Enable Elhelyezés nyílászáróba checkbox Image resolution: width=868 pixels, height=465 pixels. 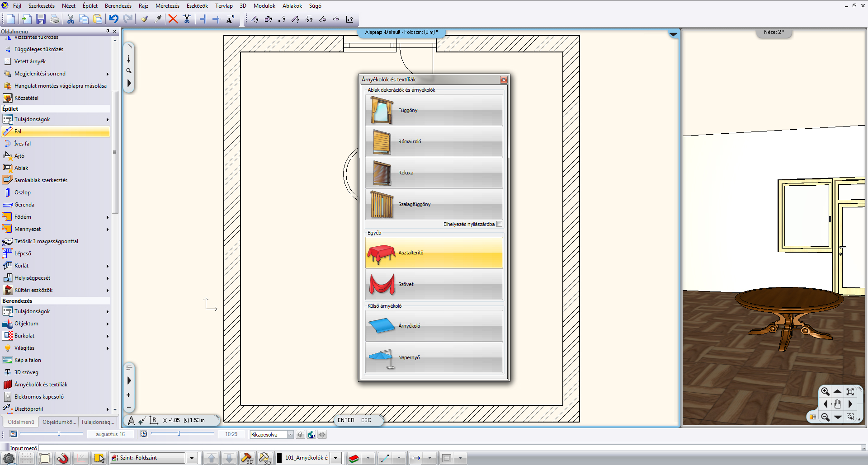[x=499, y=224]
